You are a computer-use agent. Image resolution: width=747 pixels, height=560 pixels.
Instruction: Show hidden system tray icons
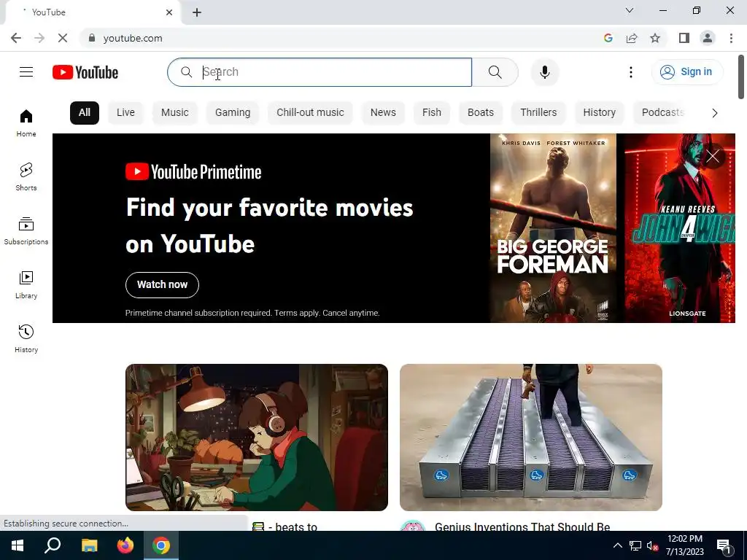[x=617, y=545]
